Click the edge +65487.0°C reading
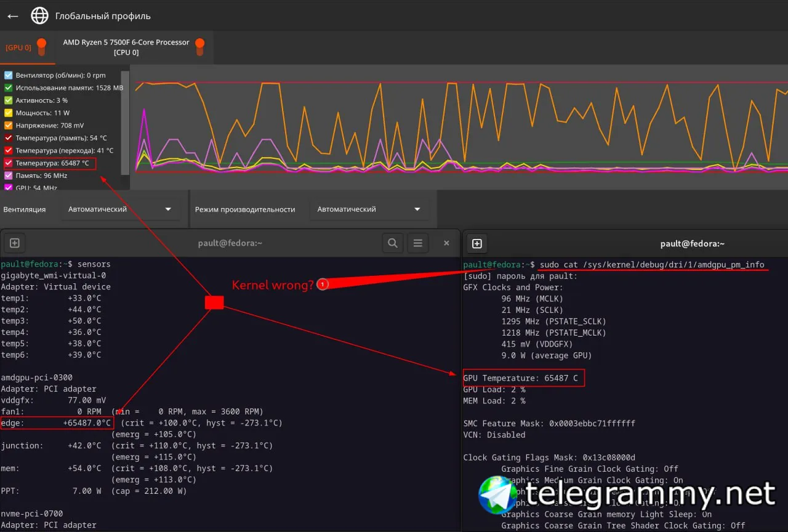The width and height of the screenshot is (788, 532). [57, 423]
